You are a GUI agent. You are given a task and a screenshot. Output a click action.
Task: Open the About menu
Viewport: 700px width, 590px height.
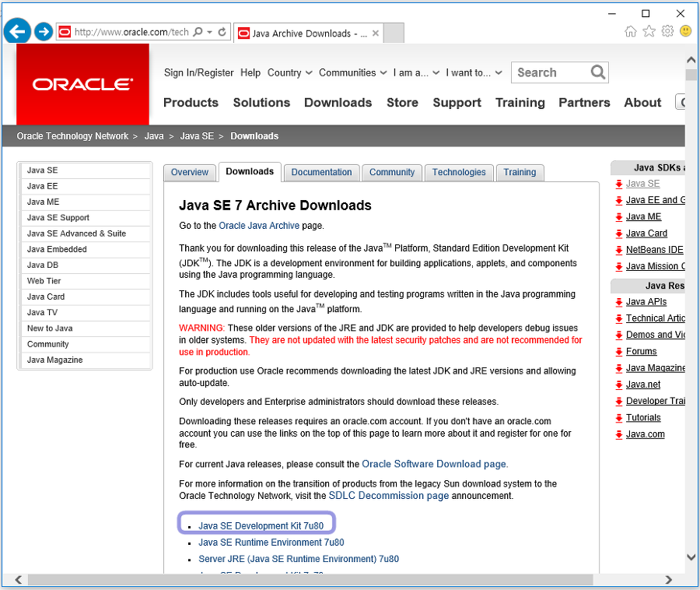[642, 102]
